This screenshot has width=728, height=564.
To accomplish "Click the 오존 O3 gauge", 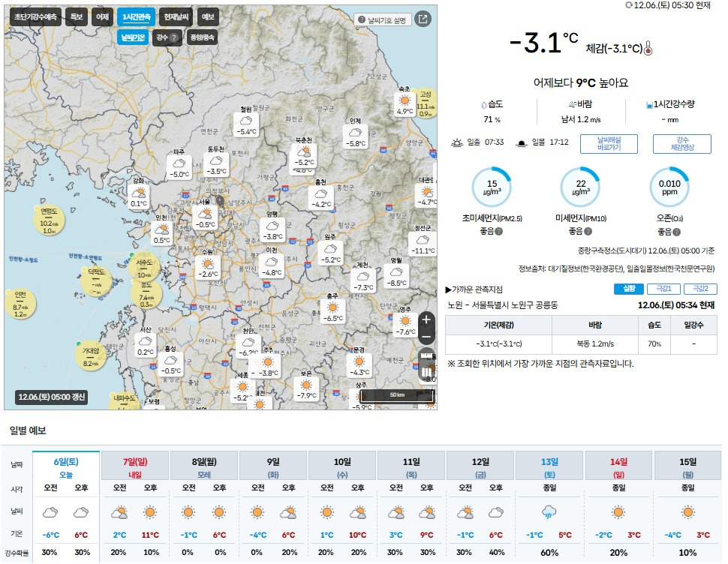I will (669, 187).
